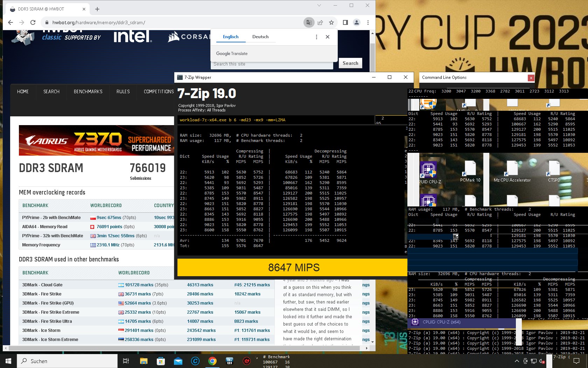Image resolution: width=588 pixels, height=368 pixels.
Task: Open 291401 marks Ice Storm record
Action: (139, 330)
